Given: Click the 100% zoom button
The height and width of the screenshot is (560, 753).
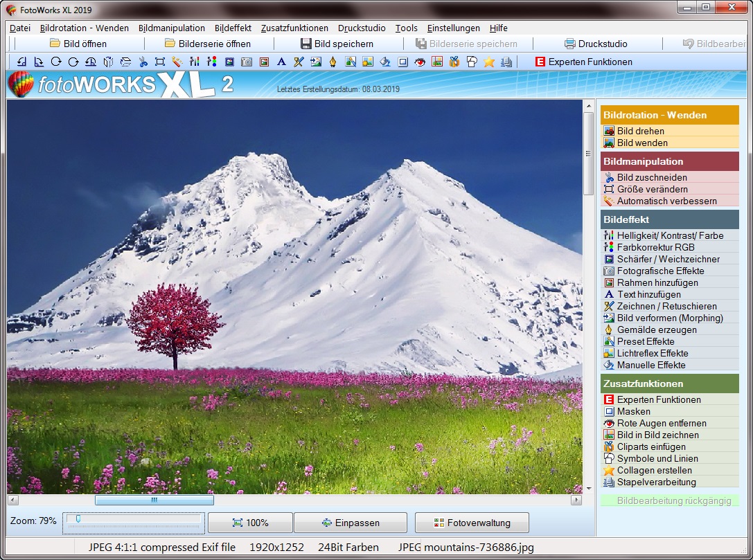Looking at the screenshot, I should pos(250,523).
